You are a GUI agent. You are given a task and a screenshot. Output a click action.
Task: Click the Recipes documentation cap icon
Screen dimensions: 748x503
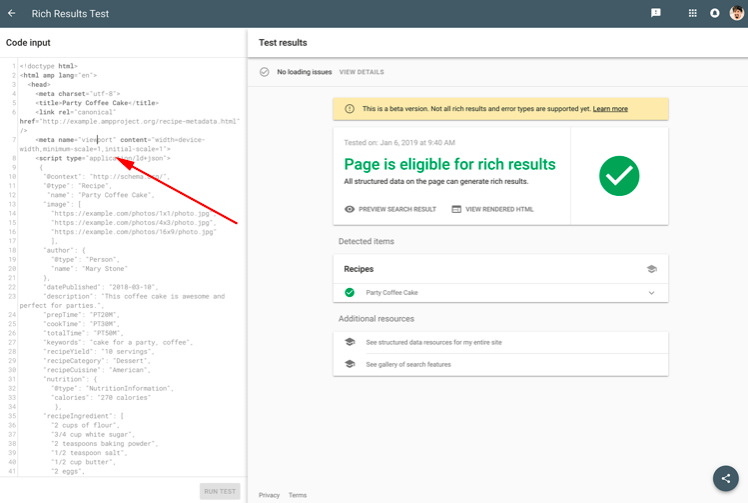[x=652, y=269]
